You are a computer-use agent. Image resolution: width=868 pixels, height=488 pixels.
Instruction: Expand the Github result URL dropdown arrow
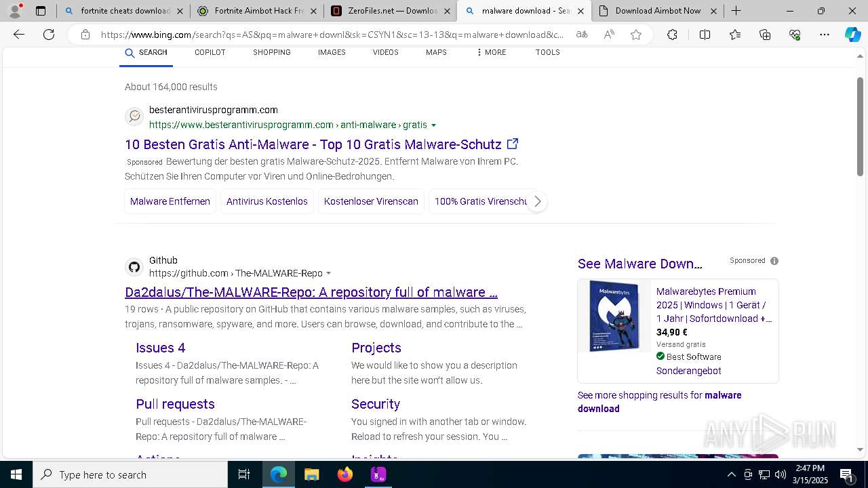(329, 274)
